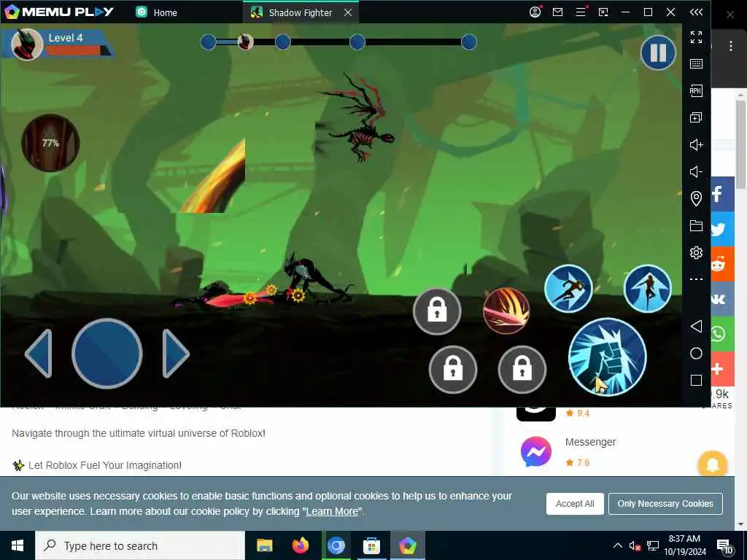The height and width of the screenshot is (560, 747).
Task: Show hidden system tray icons
Action: (617, 545)
